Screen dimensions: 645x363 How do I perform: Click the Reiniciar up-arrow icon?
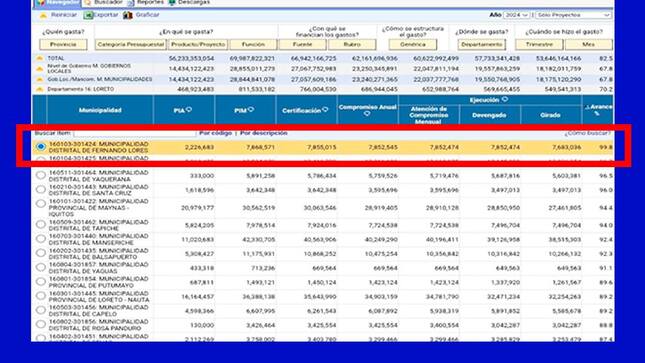(x=43, y=15)
